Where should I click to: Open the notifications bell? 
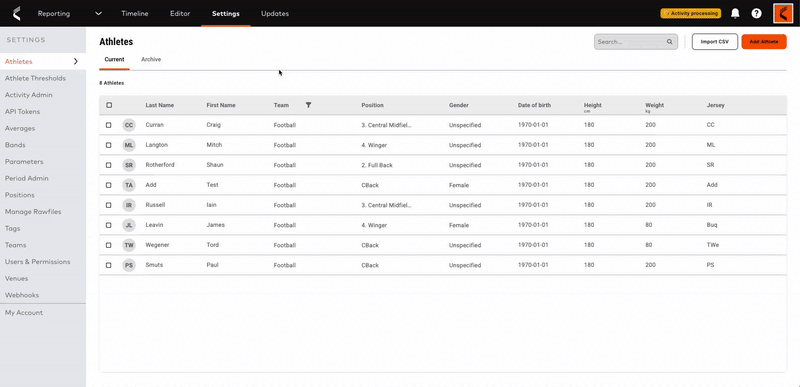tap(735, 14)
